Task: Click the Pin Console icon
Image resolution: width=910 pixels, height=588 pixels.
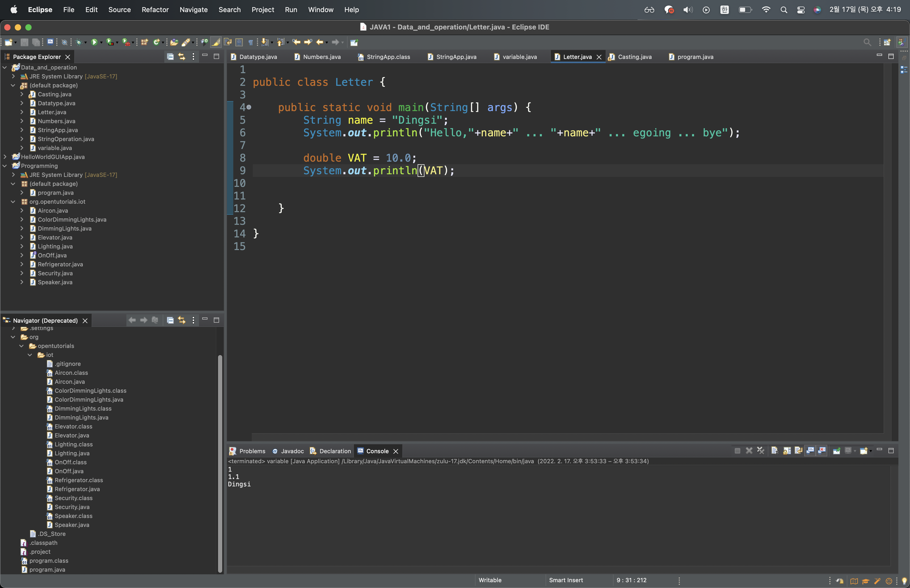Action: click(836, 451)
